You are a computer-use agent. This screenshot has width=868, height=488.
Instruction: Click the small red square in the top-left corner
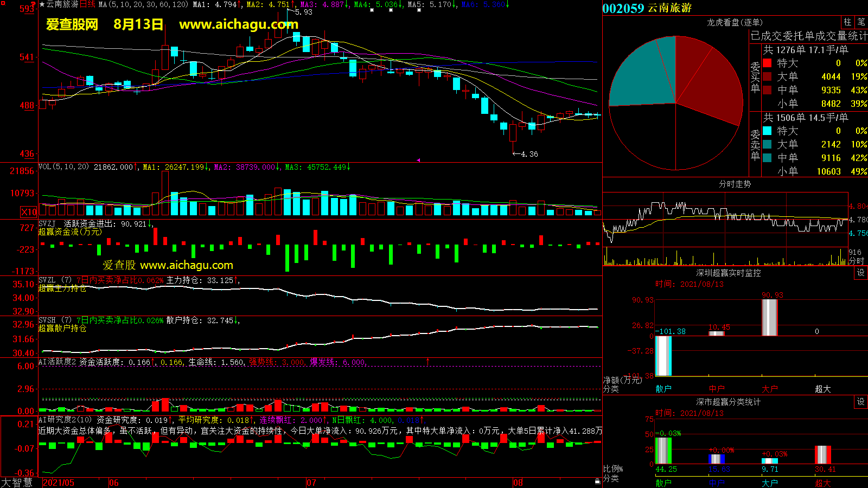click(3, 3)
